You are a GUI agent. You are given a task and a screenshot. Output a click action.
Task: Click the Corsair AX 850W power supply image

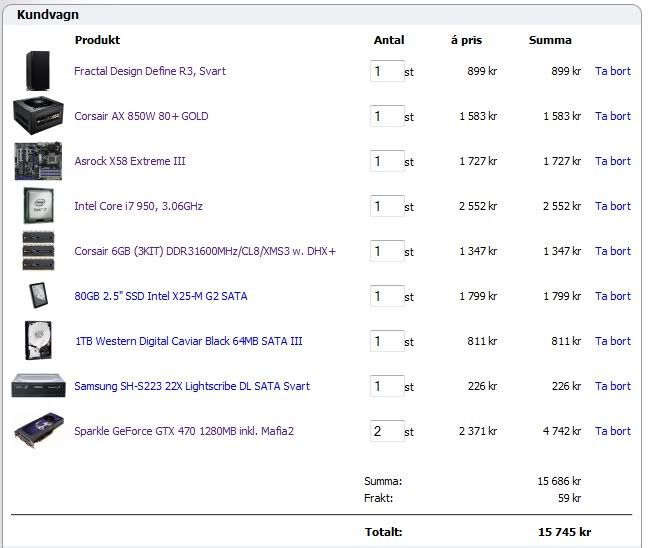[x=38, y=116]
